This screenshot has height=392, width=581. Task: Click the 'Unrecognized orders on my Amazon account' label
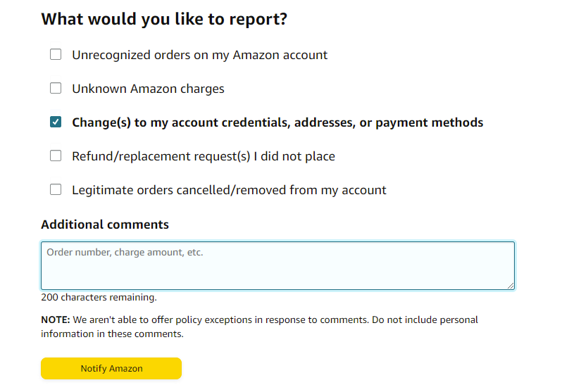pyautogui.click(x=199, y=55)
